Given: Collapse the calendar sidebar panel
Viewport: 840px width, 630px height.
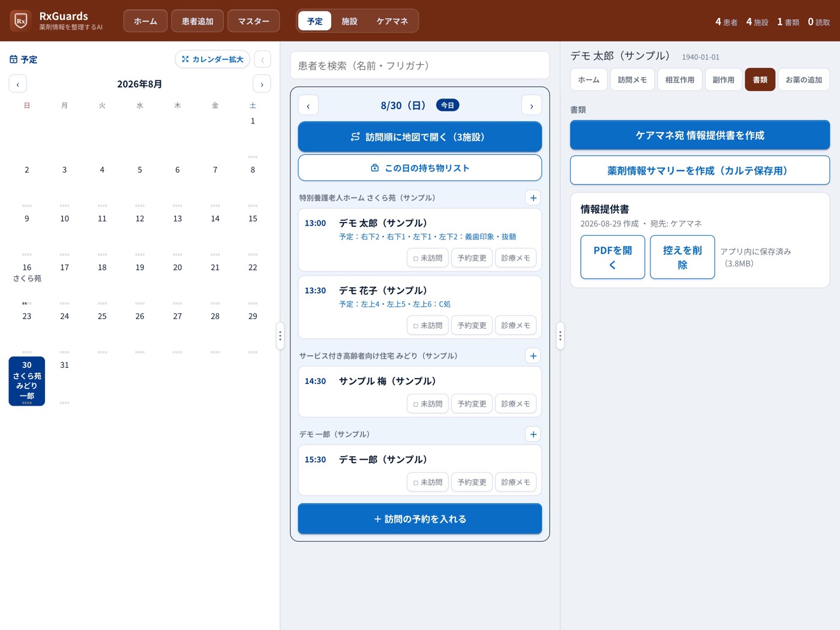Looking at the screenshot, I should (x=262, y=59).
